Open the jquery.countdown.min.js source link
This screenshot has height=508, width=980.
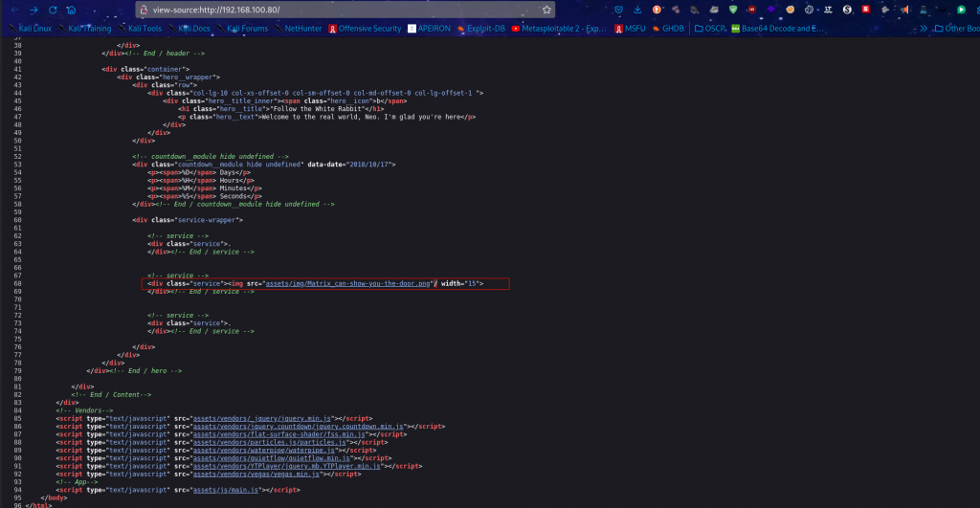tap(299, 427)
